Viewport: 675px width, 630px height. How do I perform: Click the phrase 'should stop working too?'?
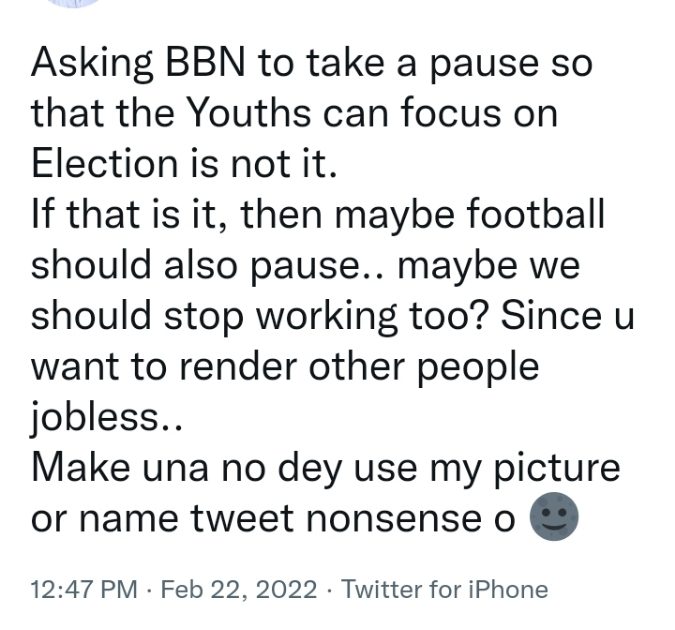click(x=263, y=318)
